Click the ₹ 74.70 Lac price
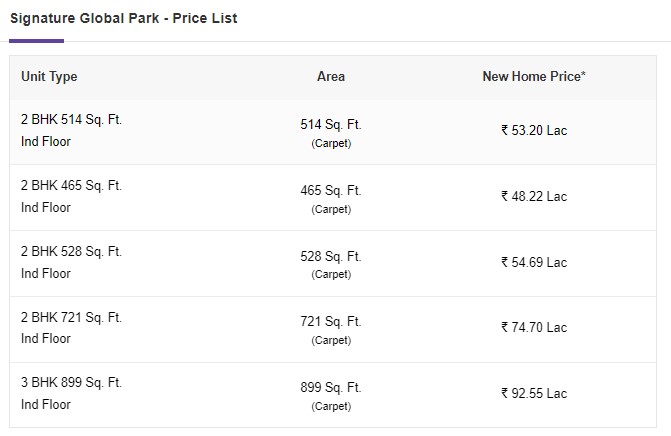This screenshot has width=671, height=436. (534, 327)
